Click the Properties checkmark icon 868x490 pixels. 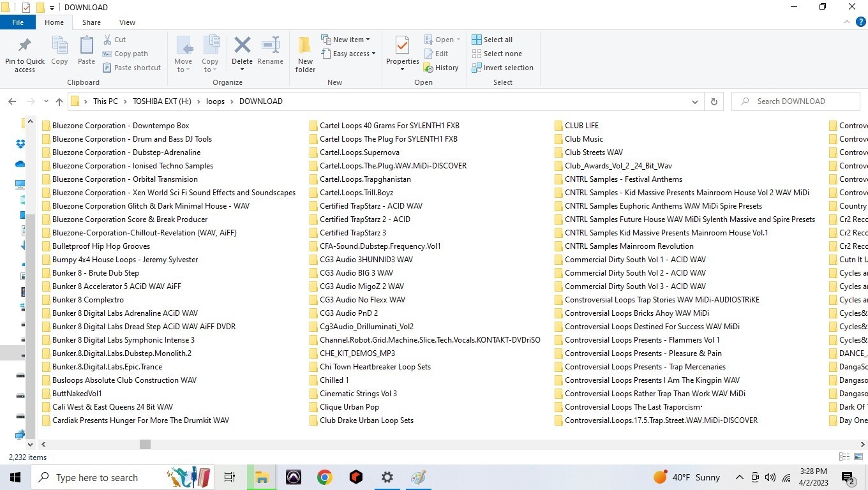[x=402, y=46]
